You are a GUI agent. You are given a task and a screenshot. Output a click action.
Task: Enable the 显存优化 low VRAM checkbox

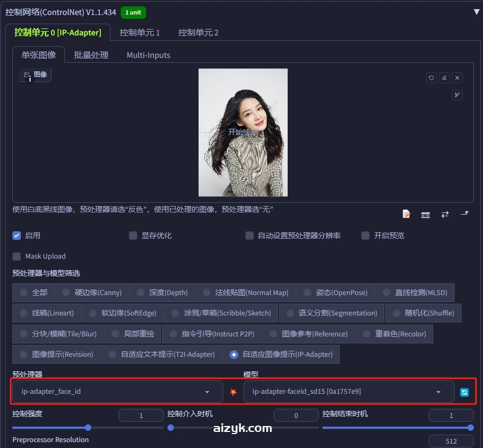[x=133, y=236]
